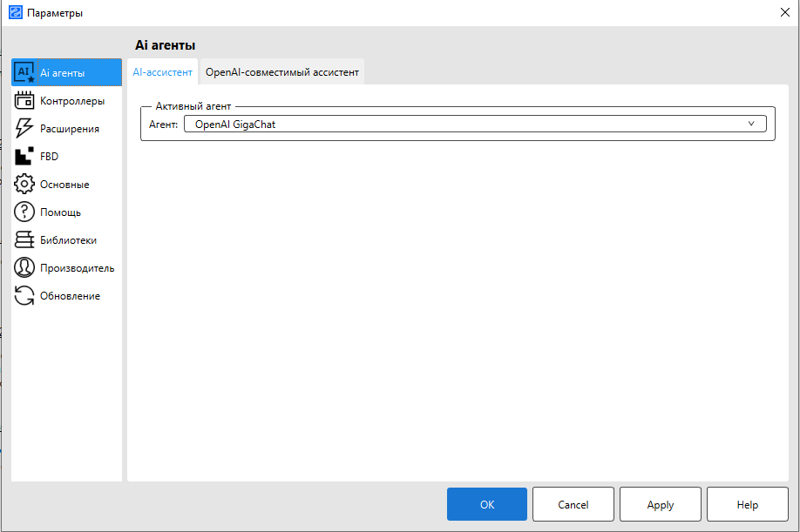The width and height of the screenshot is (800, 532).
Task: Open the OpenAI-совместимый ассистент tab
Action: [x=282, y=72]
